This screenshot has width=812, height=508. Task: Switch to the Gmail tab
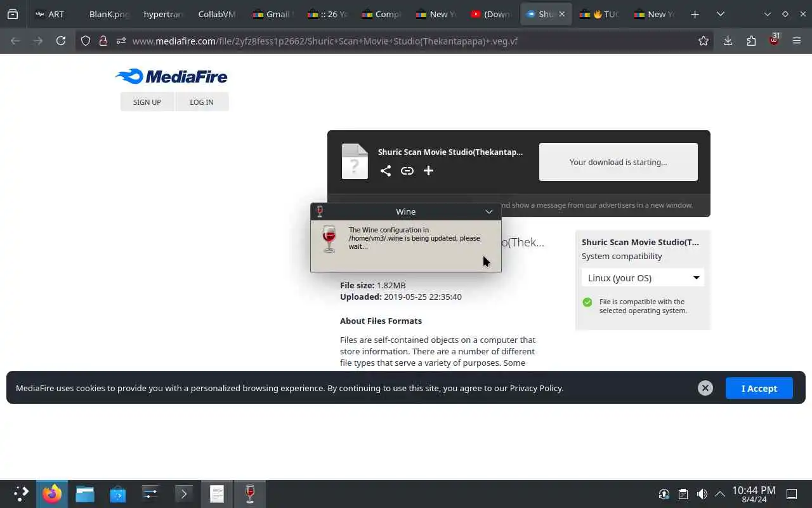point(272,14)
